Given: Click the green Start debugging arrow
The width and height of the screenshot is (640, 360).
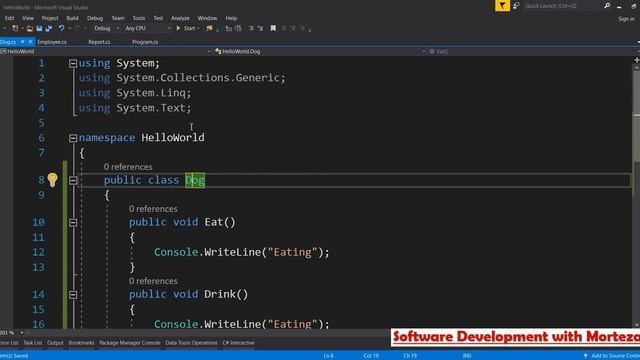Looking at the screenshot, I should coord(178,28).
